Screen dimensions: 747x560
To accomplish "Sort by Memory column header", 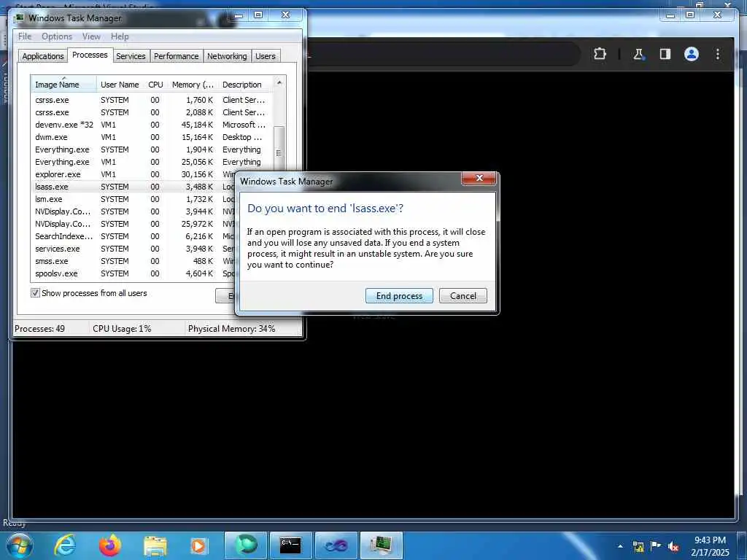I will coord(193,85).
